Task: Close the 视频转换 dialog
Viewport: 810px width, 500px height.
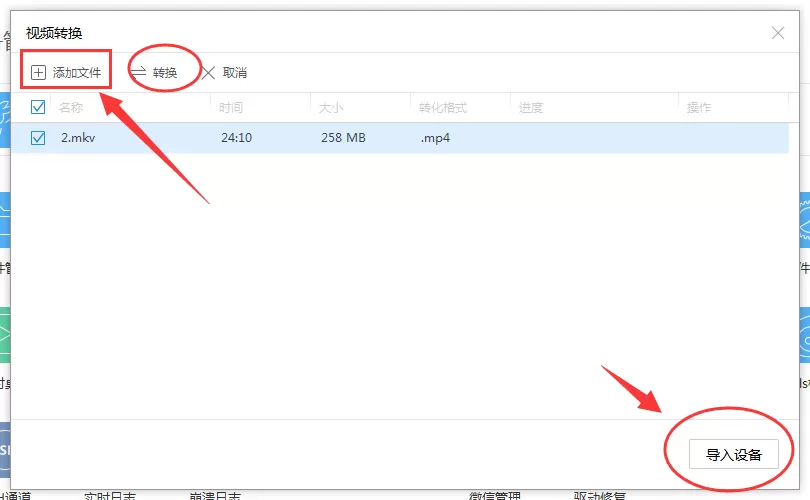Action: click(x=778, y=33)
